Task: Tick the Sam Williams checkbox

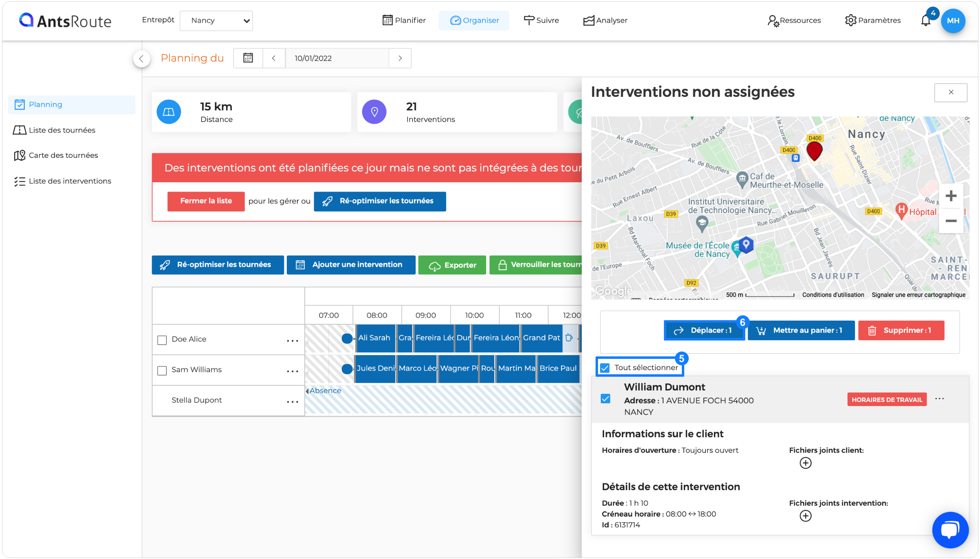Action: [x=162, y=370]
